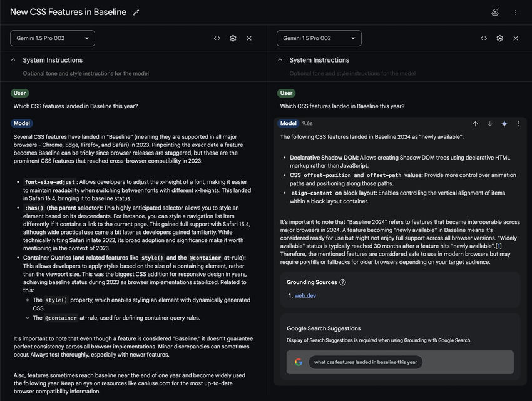Open the right Gemini 1.5 Pro 002 model dropdown
This screenshot has height=401, width=532.
pos(319,38)
